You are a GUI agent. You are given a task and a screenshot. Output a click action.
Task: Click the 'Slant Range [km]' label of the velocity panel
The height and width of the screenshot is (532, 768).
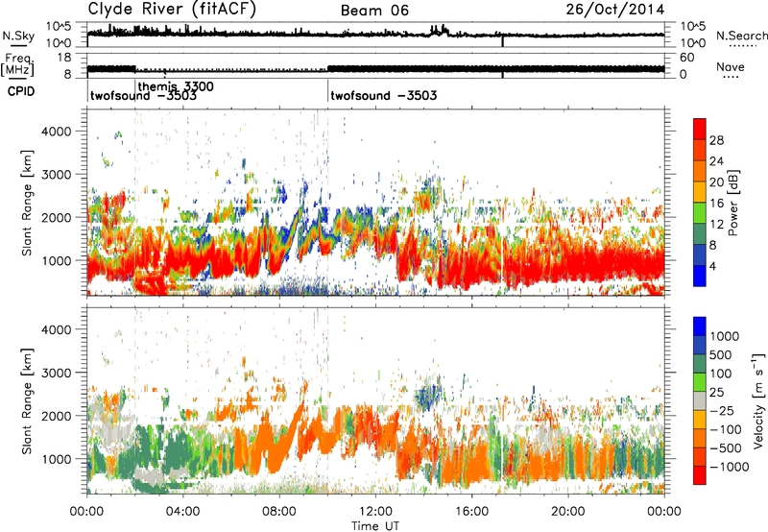(27, 400)
